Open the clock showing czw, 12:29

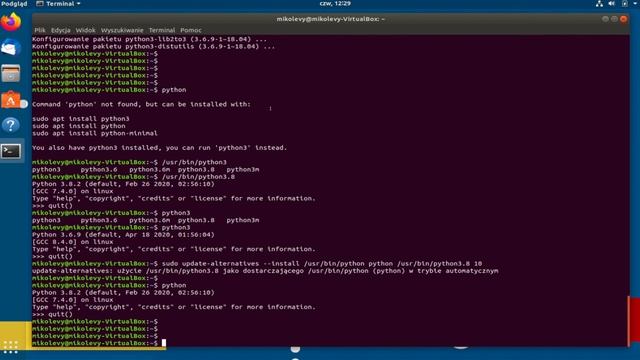pyautogui.click(x=335, y=4)
